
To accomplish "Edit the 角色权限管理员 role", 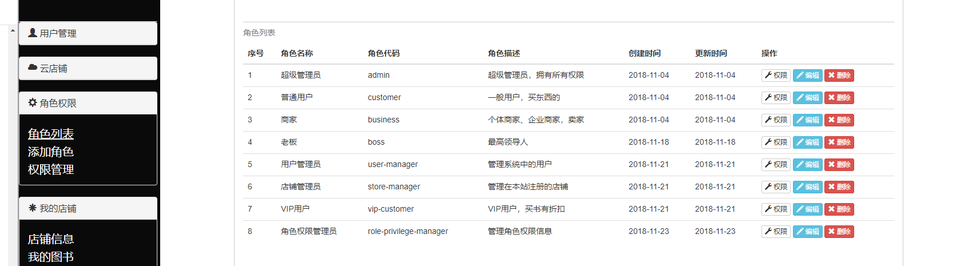I will pyautogui.click(x=807, y=232).
